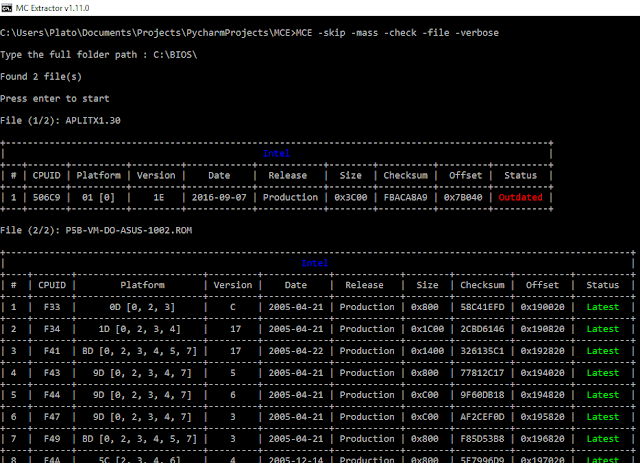Click Latest status in F49 row

(x=603, y=439)
